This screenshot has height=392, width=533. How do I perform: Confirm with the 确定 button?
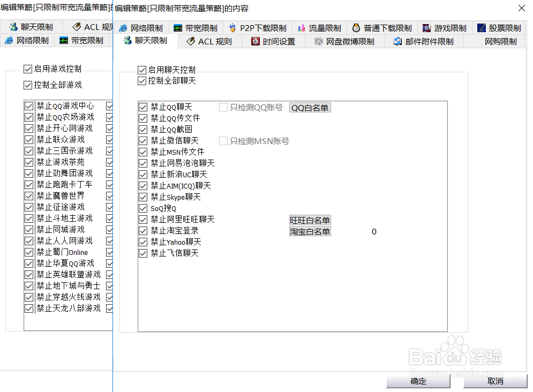418,381
